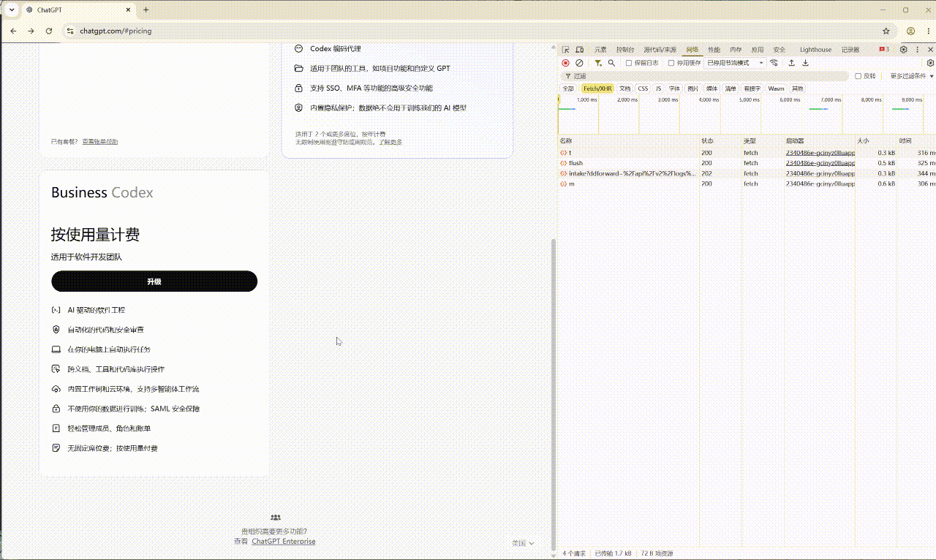
Task: Click the import HAR upload arrow
Action: 791,63
